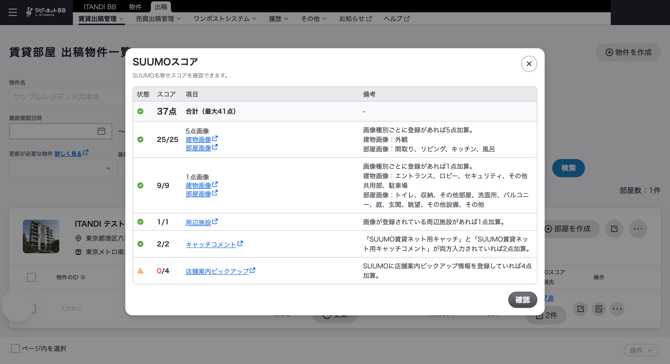Toggle the ページ内を選択 checkbox
This screenshot has width=670, height=364.
[x=15, y=349]
